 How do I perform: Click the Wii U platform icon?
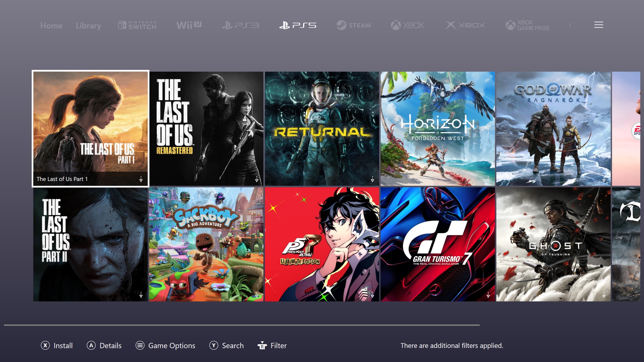click(189, 25)
